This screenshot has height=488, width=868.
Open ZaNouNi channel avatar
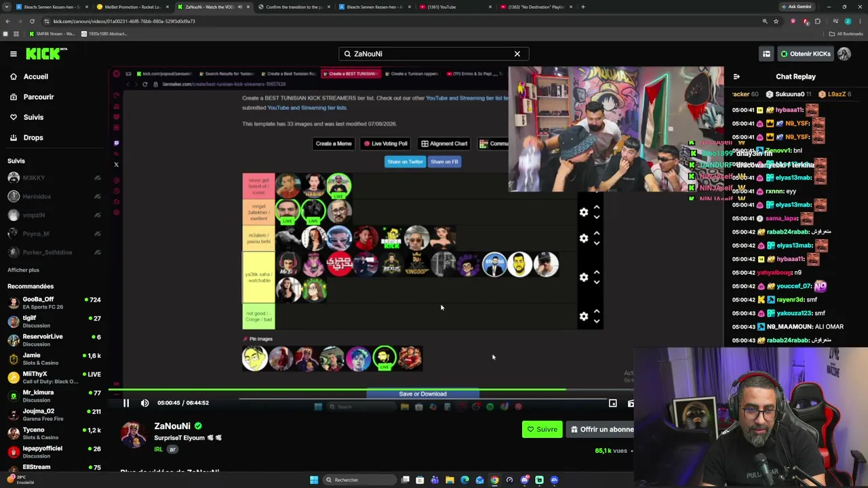[x=133, y=434]
